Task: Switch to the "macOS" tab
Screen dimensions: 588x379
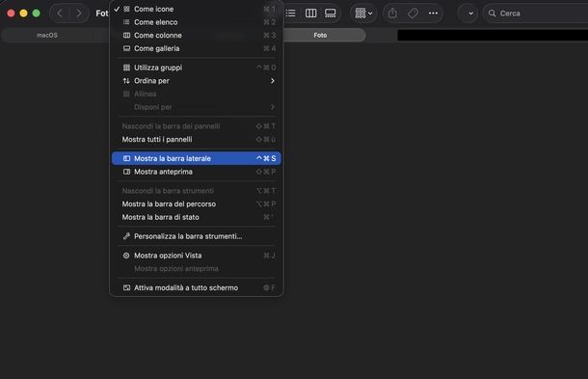Action: (47, 36)
